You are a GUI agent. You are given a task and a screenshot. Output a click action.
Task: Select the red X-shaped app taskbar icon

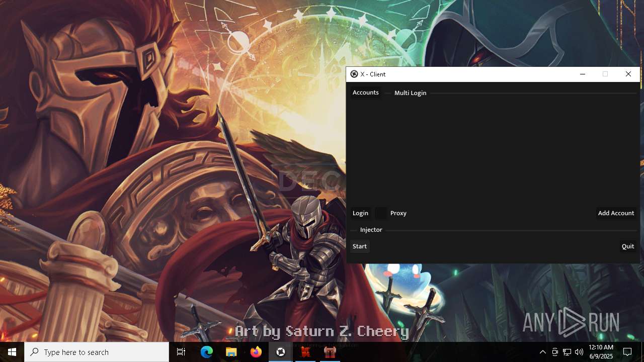point(305,352)
